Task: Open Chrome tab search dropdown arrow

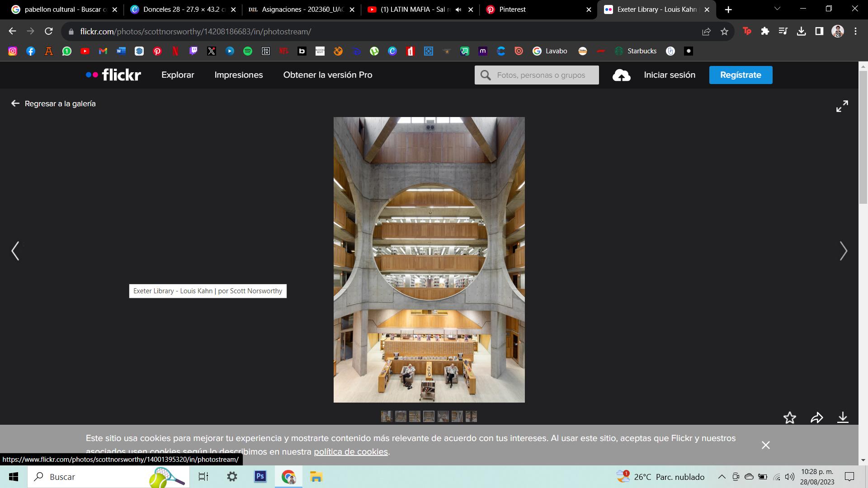Action: pos(777,9)
